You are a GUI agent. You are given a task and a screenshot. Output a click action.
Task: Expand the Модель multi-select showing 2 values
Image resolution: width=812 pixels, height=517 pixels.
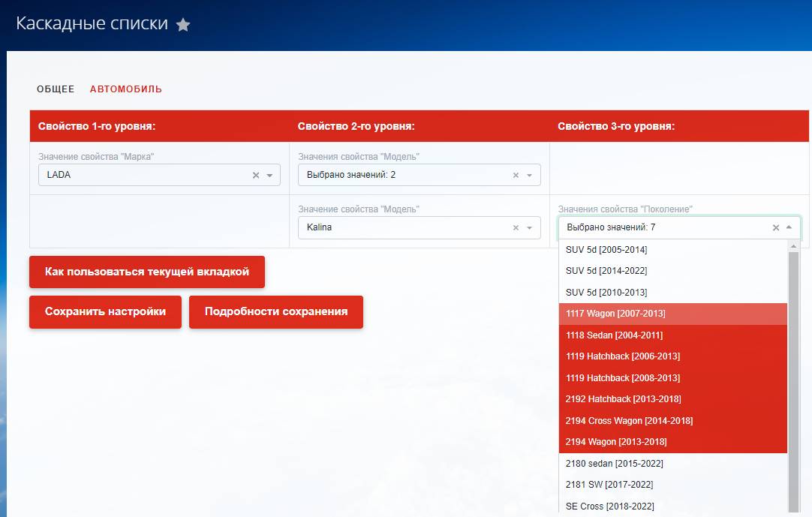[x=529, y=175]
